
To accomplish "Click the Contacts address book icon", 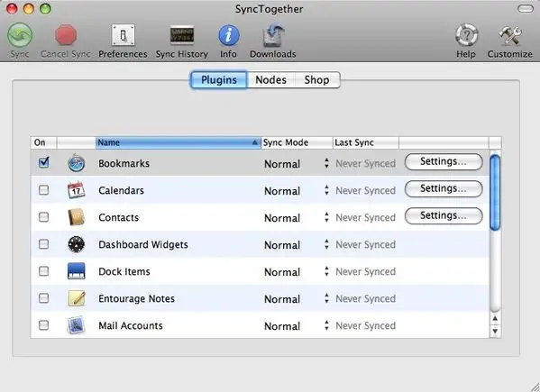I will (x=76, y=217).
